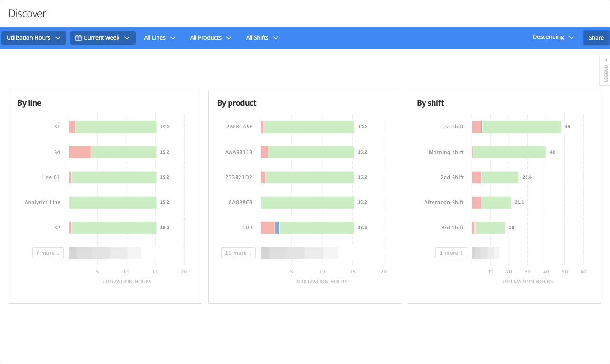This screenshot has height=364, width=610.
Task: Change the Descending sort order
Action: point(553,37)
